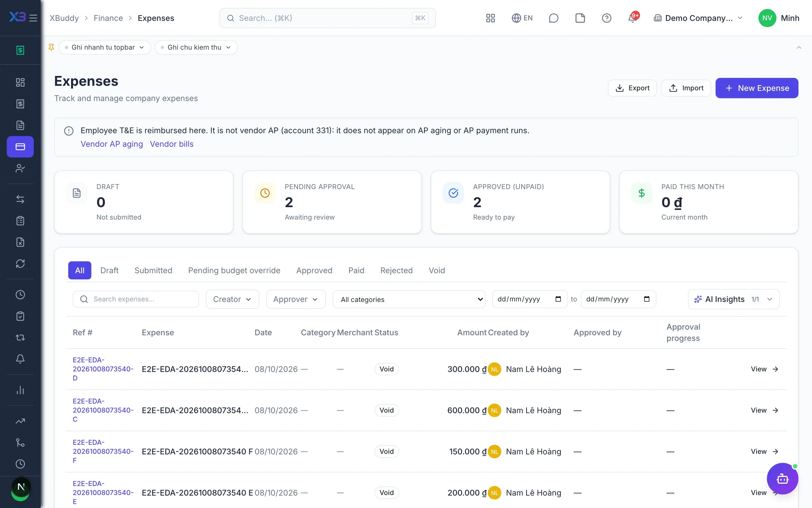
Task: Click View on the 300.000 đ expense row
Action: [x=764, y=369]
